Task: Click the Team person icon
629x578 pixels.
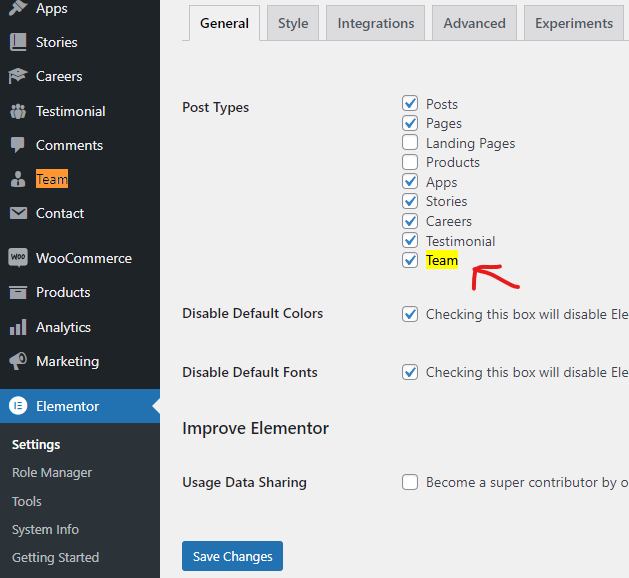Action: click(x=18, y=179)
